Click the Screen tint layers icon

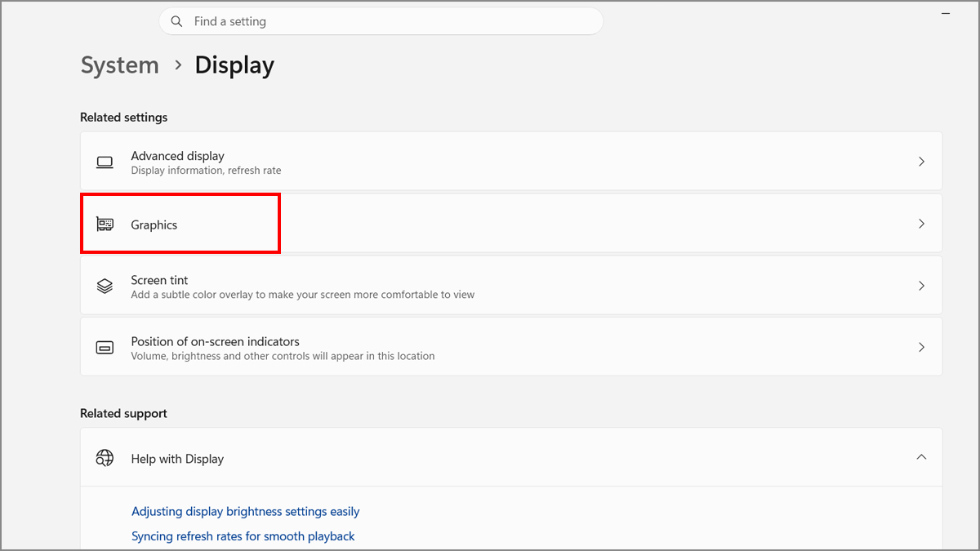tap(105, 286)
